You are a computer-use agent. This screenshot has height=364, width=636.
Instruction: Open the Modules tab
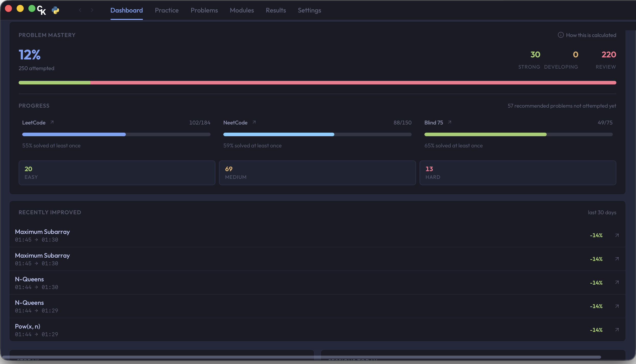[x=242, y=10]
